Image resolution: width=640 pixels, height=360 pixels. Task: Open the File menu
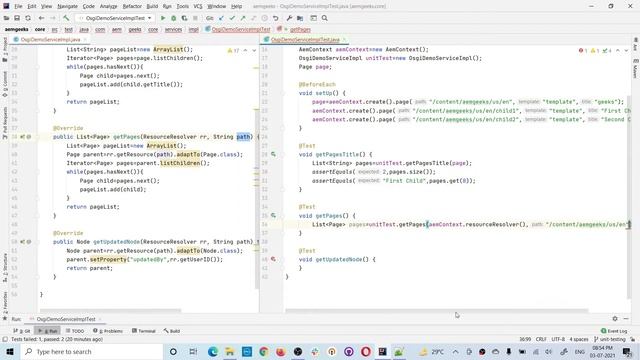pyautogui.click(x=18, y=6)
